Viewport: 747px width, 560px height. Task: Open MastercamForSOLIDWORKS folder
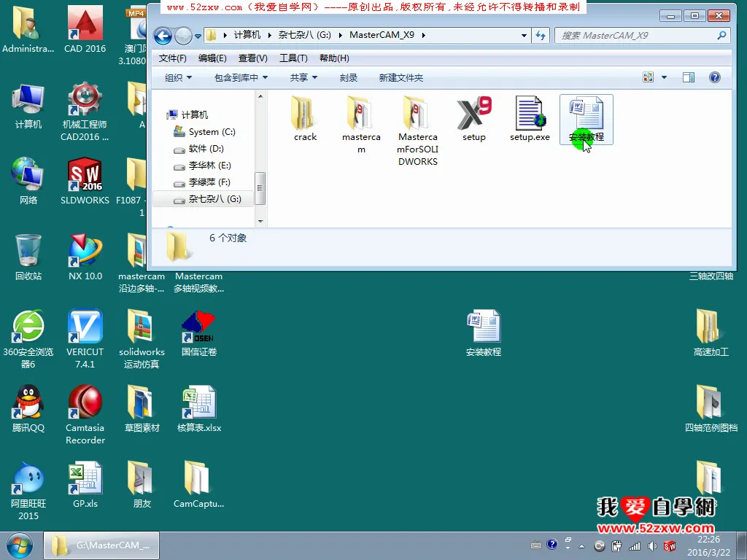417,115
